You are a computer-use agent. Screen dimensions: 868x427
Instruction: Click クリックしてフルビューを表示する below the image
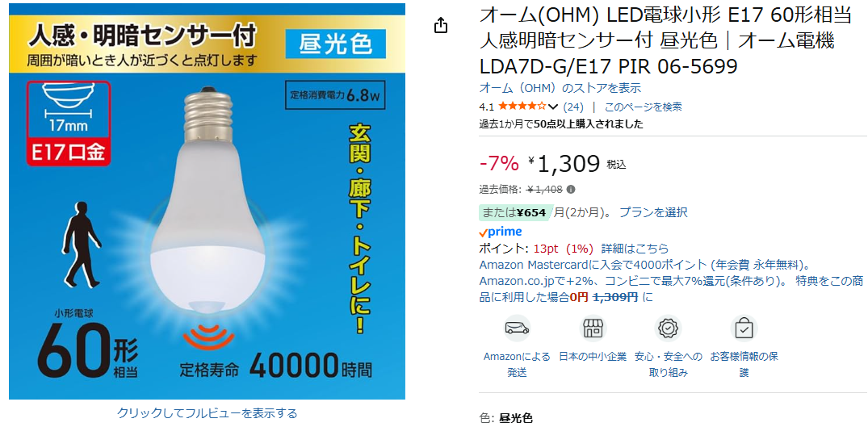pyautogui.click(x=207, y=413)
